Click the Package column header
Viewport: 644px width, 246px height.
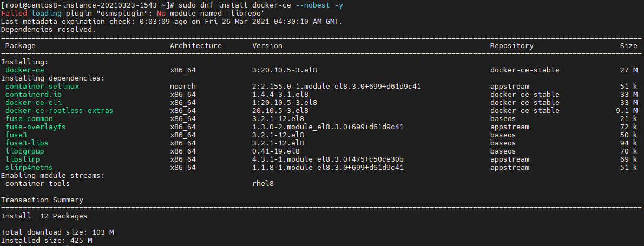(21, 46)
